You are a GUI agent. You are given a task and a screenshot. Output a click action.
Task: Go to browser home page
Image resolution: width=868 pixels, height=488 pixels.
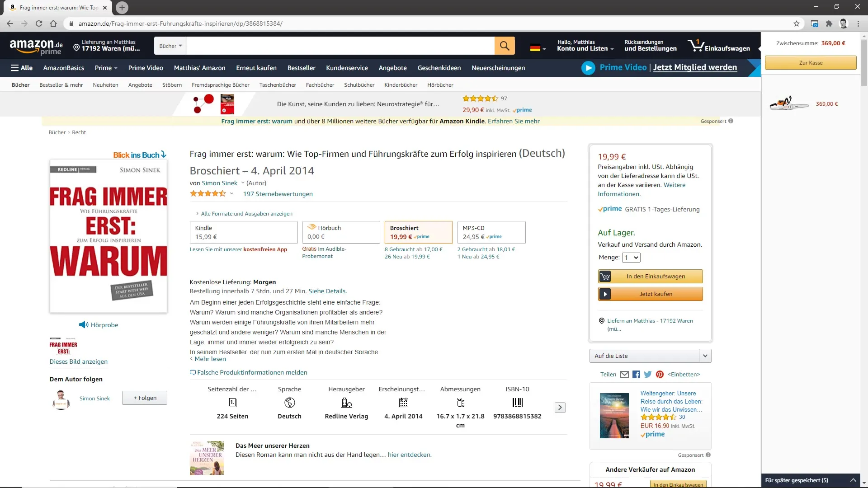click(53, 23)
